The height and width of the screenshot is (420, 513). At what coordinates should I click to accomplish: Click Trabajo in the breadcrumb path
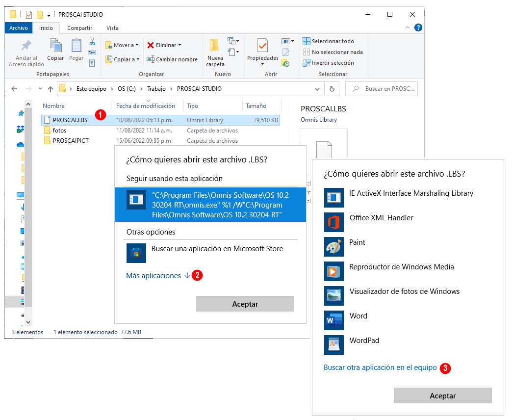coord(156,89)
